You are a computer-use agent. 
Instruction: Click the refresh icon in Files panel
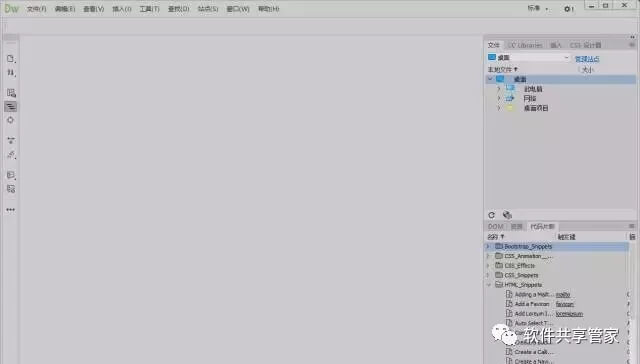[491, 215]
